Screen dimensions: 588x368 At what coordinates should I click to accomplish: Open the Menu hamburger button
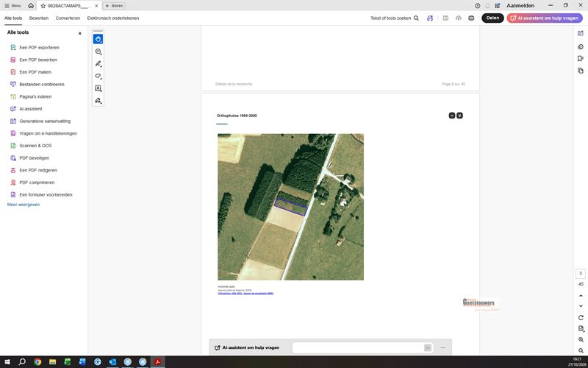pyautogui.click(x=12, y=6)
